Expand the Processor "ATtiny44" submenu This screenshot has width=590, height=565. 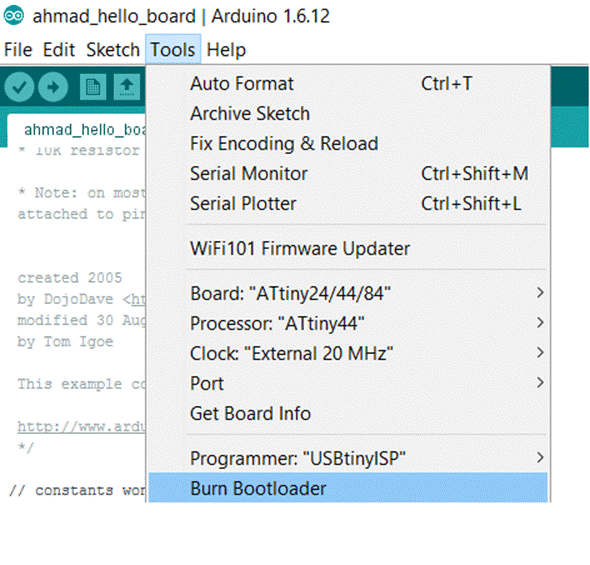348,324
